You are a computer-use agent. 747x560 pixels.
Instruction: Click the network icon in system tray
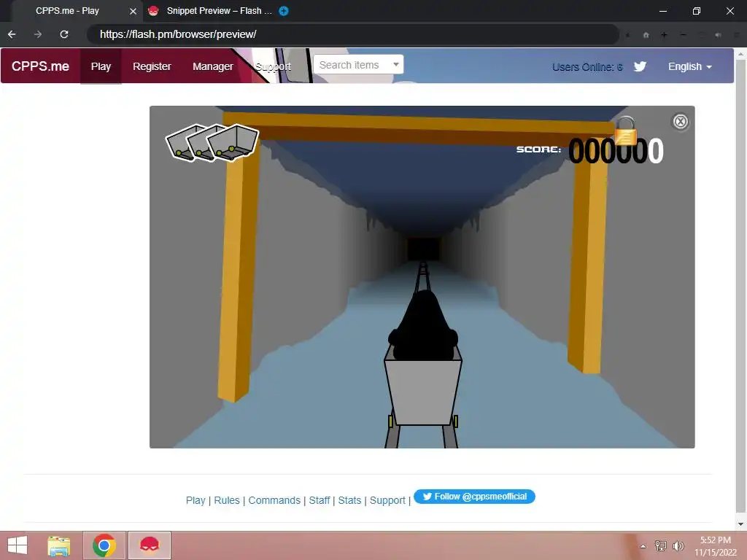pos(661,546)
